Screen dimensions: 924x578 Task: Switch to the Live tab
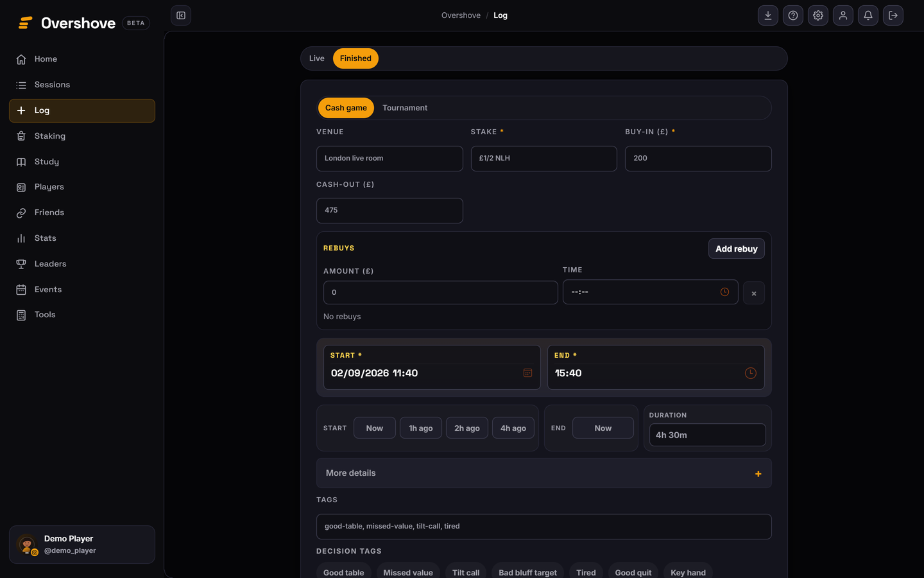click(x=317, y=58)
